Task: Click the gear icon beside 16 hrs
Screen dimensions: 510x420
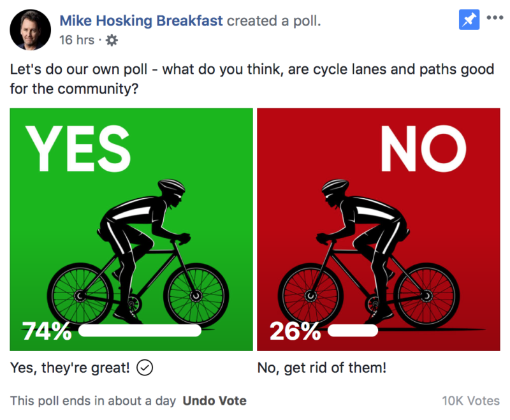Action: click(x=112, y=40)
